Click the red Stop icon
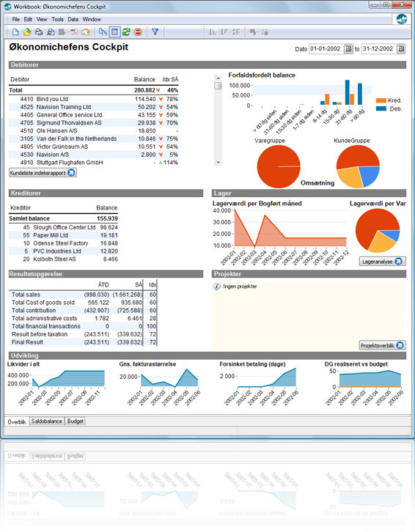The image size is (415, 532). tap(138, 32)
